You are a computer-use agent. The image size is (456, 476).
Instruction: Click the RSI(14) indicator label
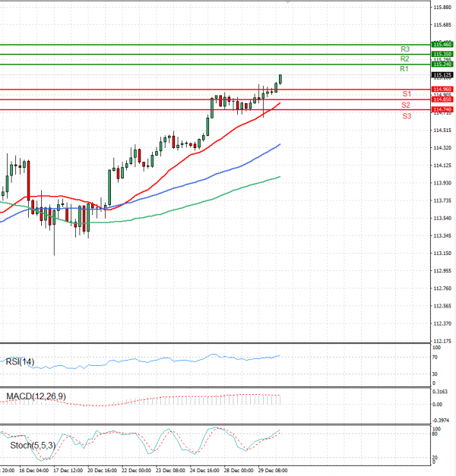coord(21,361)
